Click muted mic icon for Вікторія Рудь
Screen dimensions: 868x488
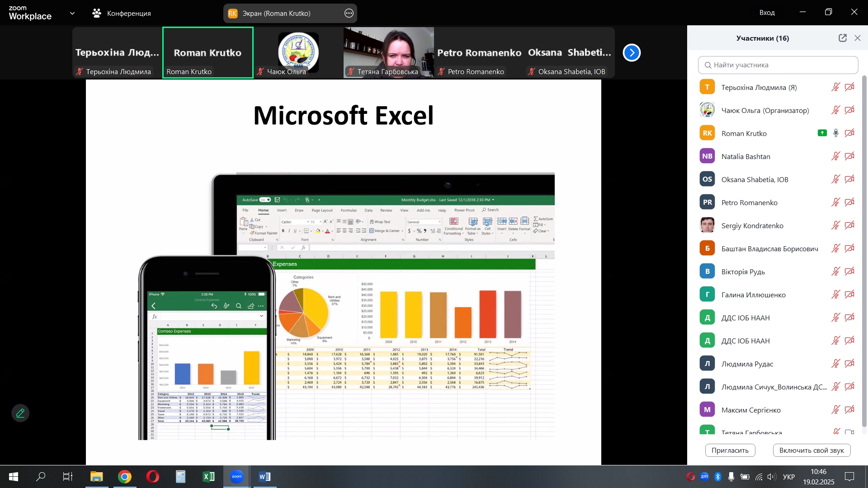coord(835,272)
